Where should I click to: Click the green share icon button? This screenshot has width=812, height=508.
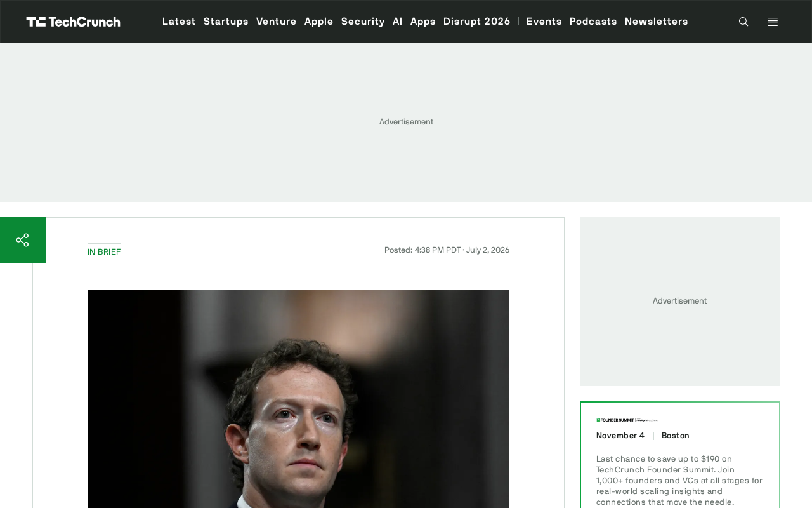click(23, 240)
